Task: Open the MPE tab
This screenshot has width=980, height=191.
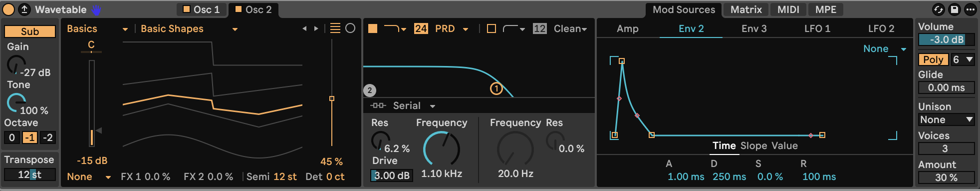Action: point(826,9)
